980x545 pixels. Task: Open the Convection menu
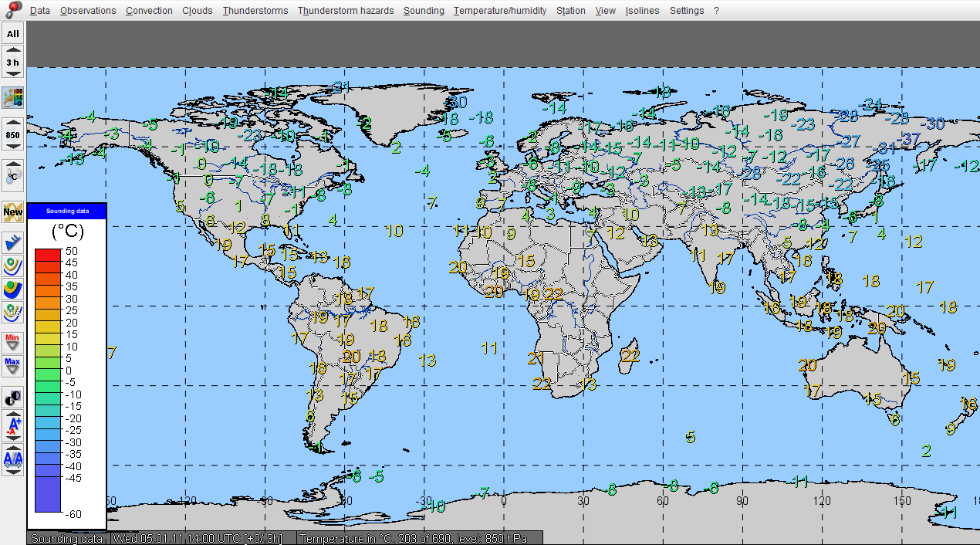pyautogui.click(x=149, y=10)
